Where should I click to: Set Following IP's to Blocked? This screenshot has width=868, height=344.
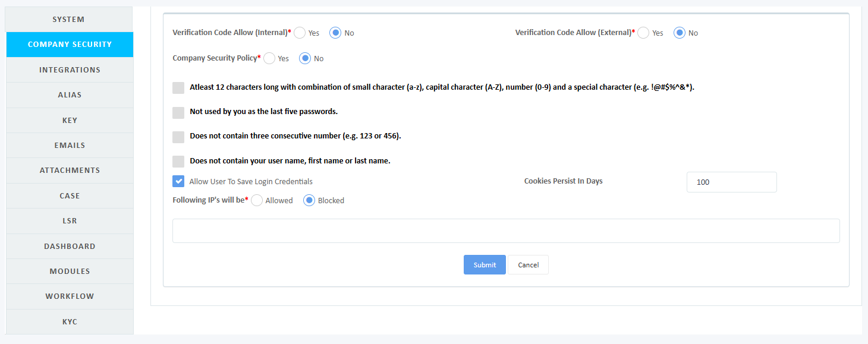click(309, 200)
